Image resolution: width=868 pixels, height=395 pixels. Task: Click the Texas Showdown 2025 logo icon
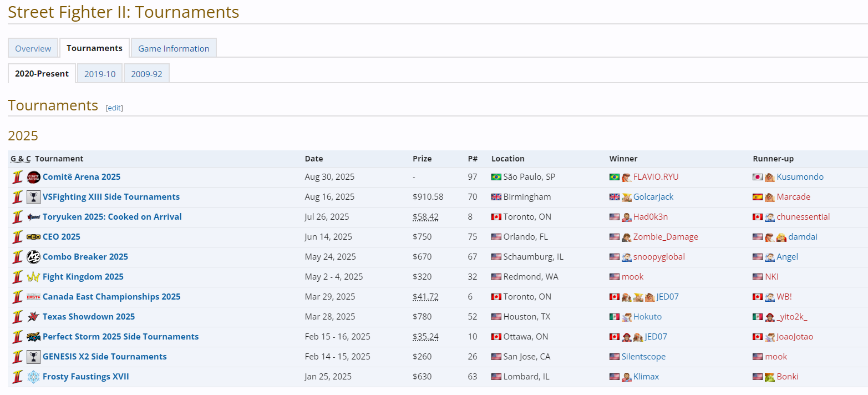(x=33, y=317)
